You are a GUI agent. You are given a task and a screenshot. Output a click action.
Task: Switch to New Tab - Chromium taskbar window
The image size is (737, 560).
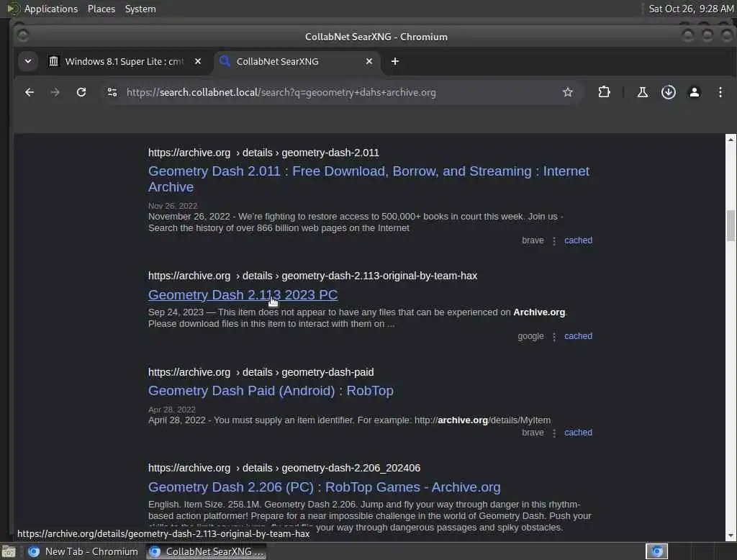point(83,551)
